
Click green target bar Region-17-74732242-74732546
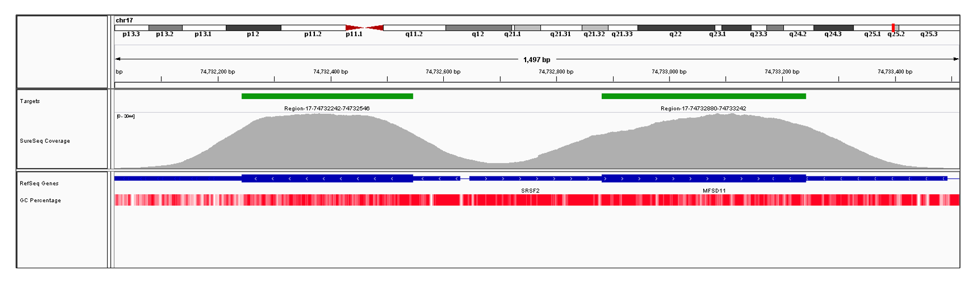click(x=327, y=96)
